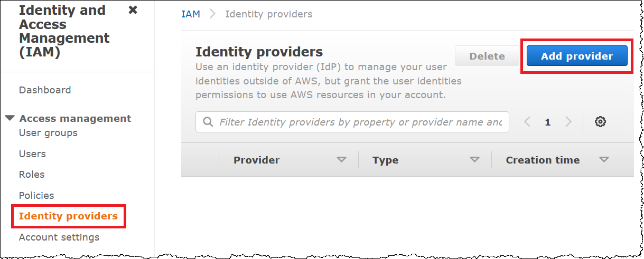Open User groups in sidebar
Viewport: 644px width, 259px height.
[48, 133]
